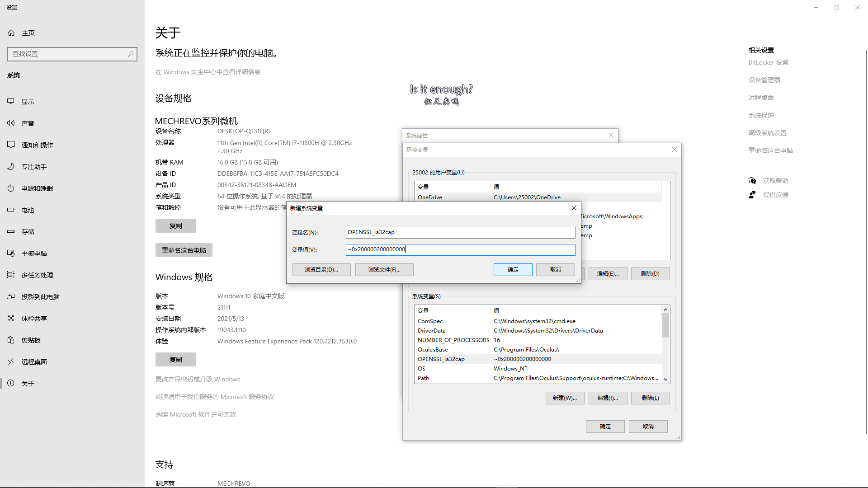Image resolution: width=868 pixels, height=488 pixels.
Task: Select the ComSpec system variable row
Action: tap(538, 321)
